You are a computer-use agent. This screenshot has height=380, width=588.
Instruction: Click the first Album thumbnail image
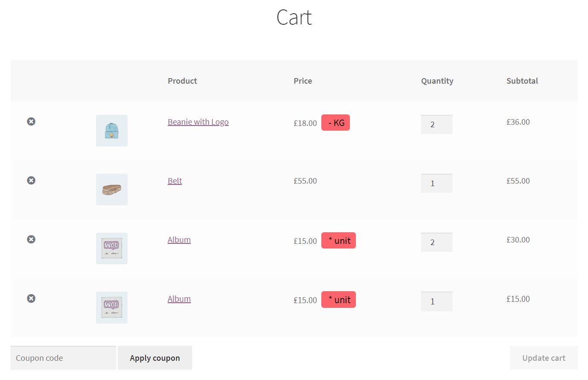coord(112,248)
